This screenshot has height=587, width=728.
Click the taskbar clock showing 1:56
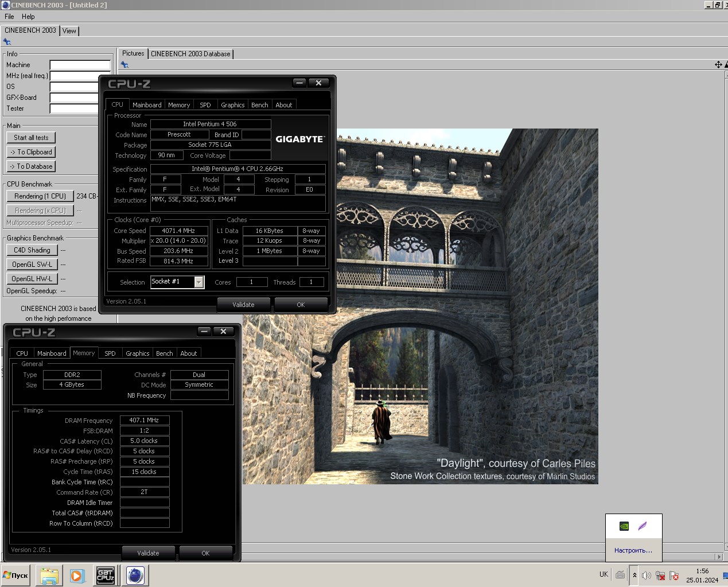(702, 571)
